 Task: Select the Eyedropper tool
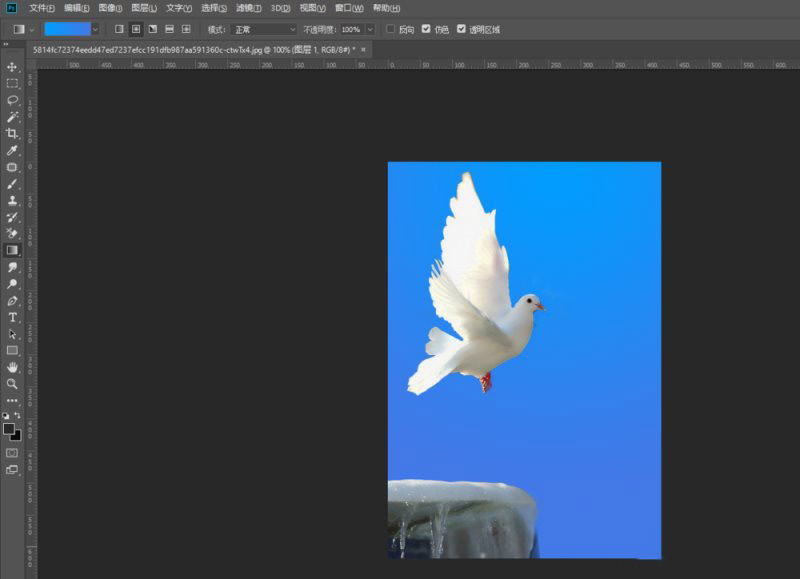pyautogui.click(x=13, y=150)
